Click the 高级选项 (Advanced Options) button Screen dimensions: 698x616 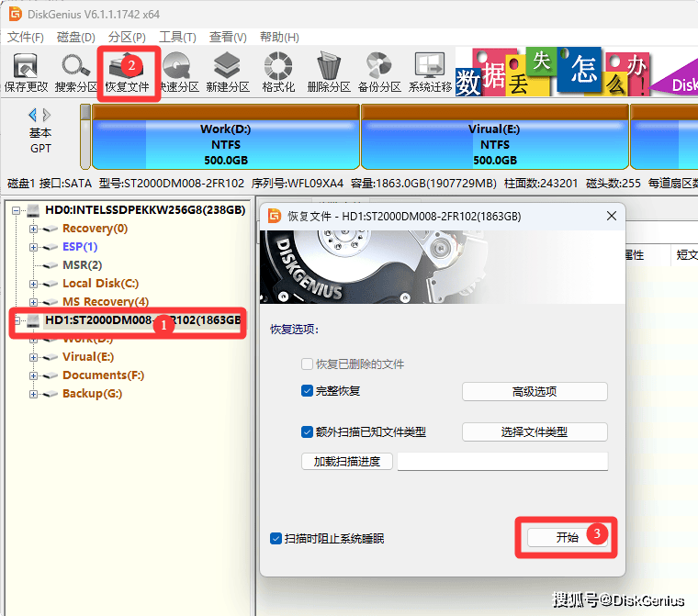point(534,392)
